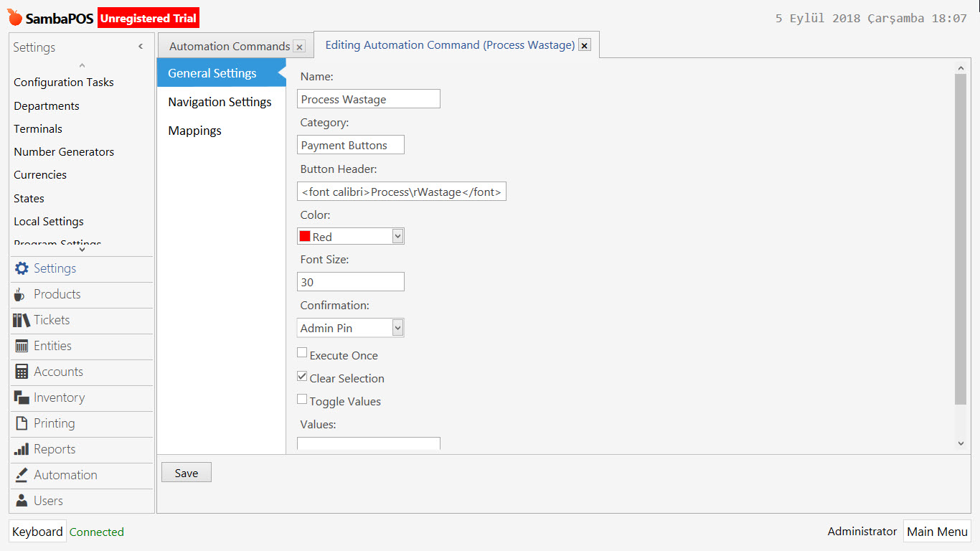Click the Save button
Viewport: 980px width, 551px height.
pyautogui.click(x=186, y=472)
